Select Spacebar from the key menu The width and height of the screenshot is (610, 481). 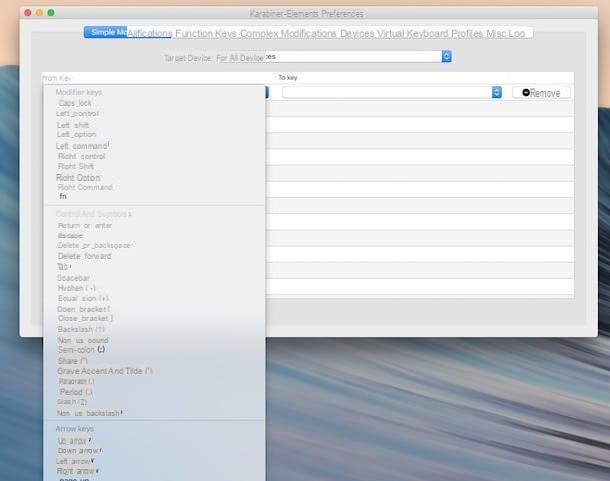(73, 278)
